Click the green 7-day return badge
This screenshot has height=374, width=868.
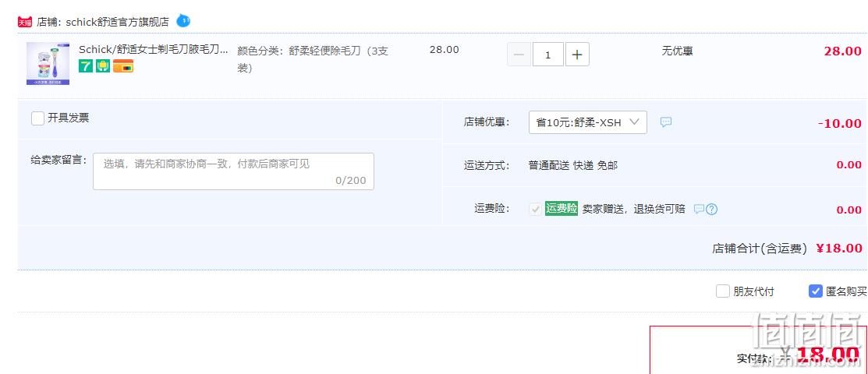[x=86, y=66]
